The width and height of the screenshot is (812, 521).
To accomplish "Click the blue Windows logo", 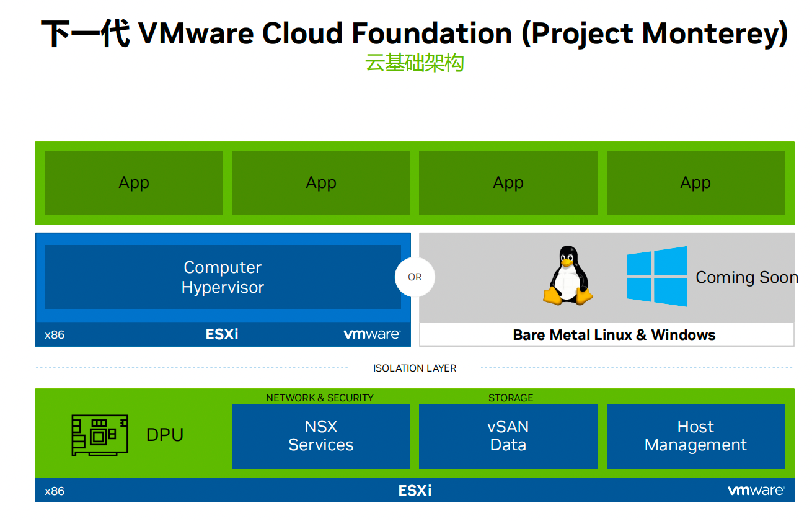I will tap(656, 277).
